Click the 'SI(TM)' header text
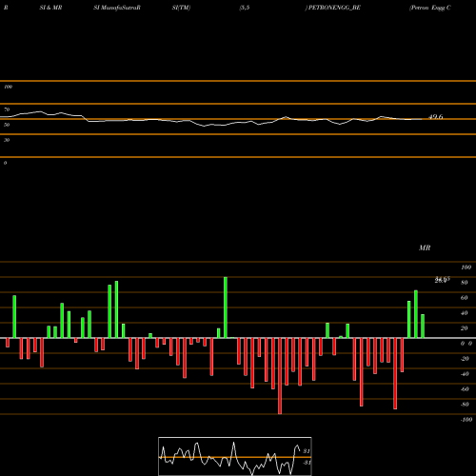Image resolution: width=476 pixels, height=476 pixels. 181,8
